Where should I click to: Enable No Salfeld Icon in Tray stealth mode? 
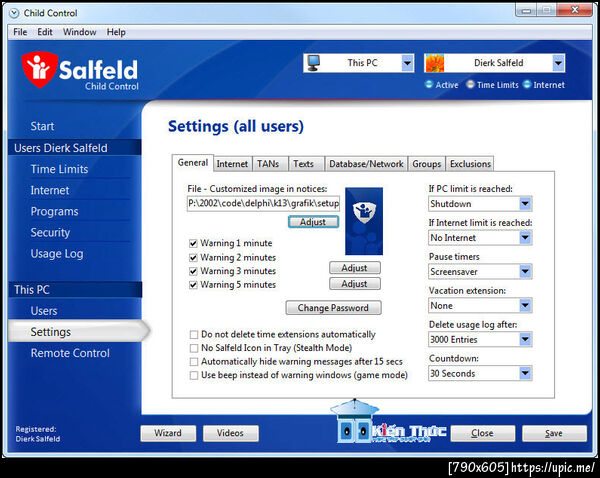click(x=194, y=348)
